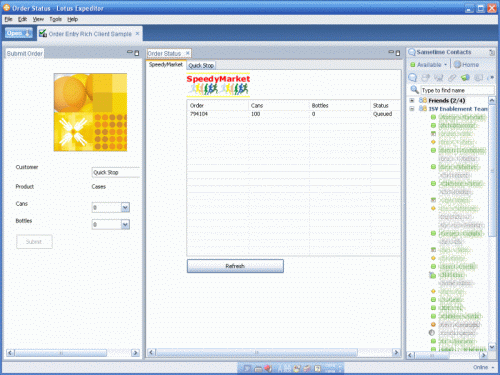Select the Submit Order view tab
Viewport: 500px width, 375px height.
click(x=25, y=53)
